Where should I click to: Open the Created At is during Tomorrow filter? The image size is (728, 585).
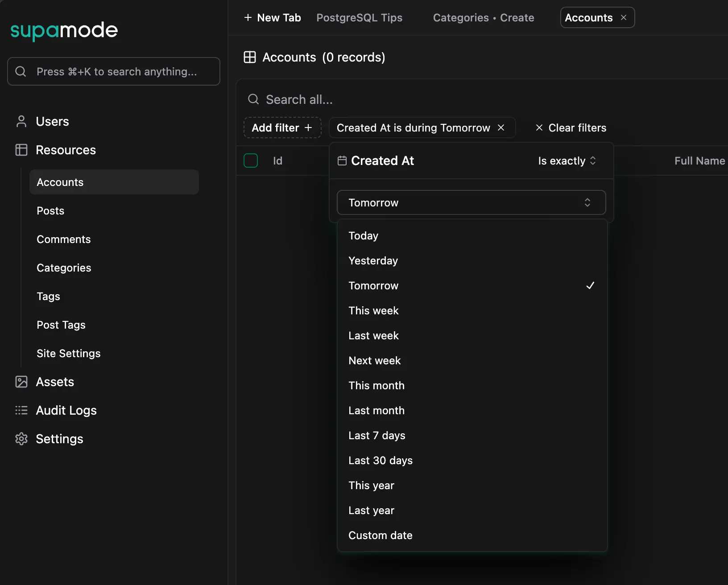tap(414, 128)
